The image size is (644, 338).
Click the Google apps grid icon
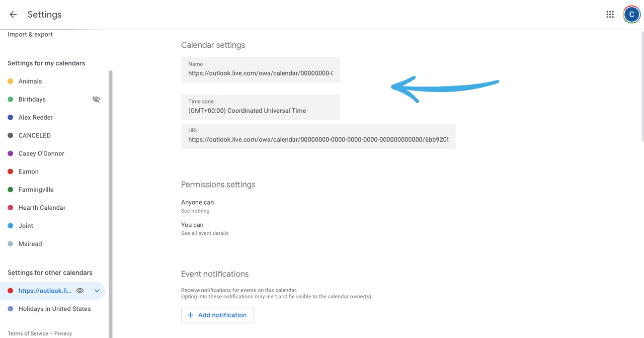coord(610,14)
